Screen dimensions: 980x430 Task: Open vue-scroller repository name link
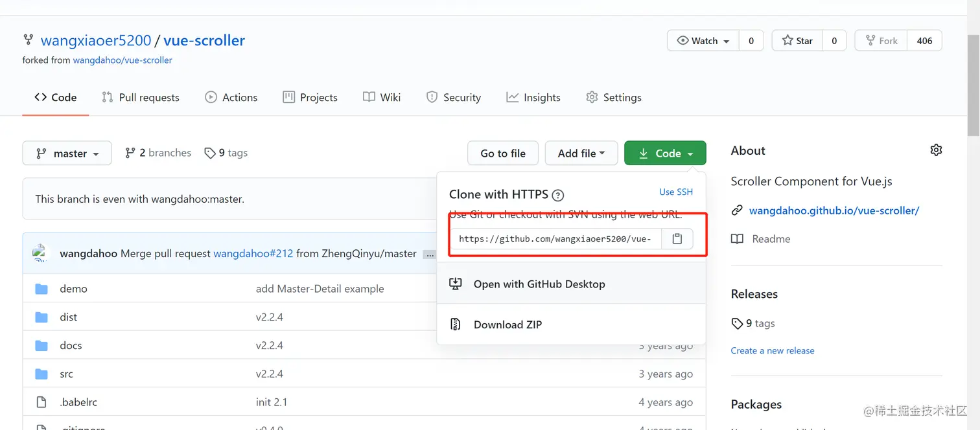pyautogui.click(x=204, y=41)
